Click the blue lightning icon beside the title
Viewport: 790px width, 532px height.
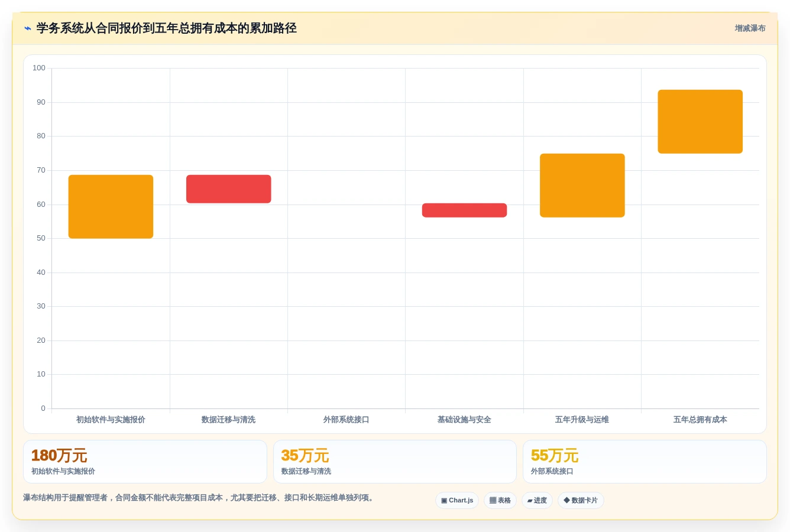coord(27,28)
